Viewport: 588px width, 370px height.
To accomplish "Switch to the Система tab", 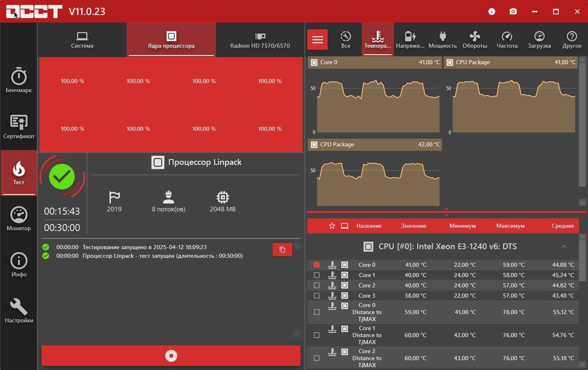I will point(82,40).
